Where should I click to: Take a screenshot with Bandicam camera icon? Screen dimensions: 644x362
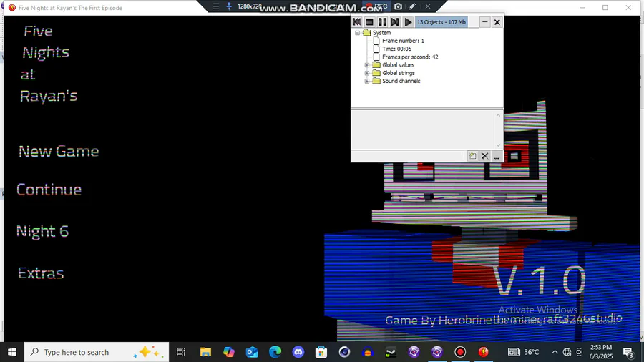click(x=398, y=6)
